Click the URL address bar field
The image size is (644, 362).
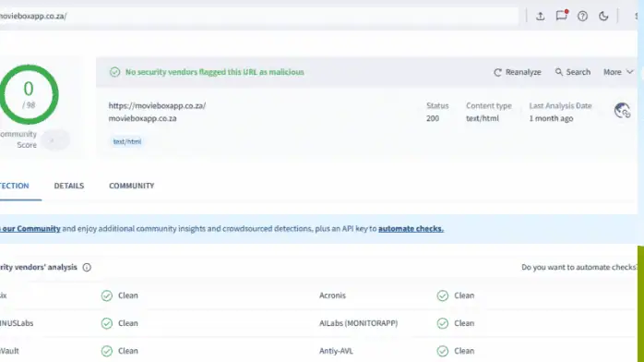(x=258, y=16)
